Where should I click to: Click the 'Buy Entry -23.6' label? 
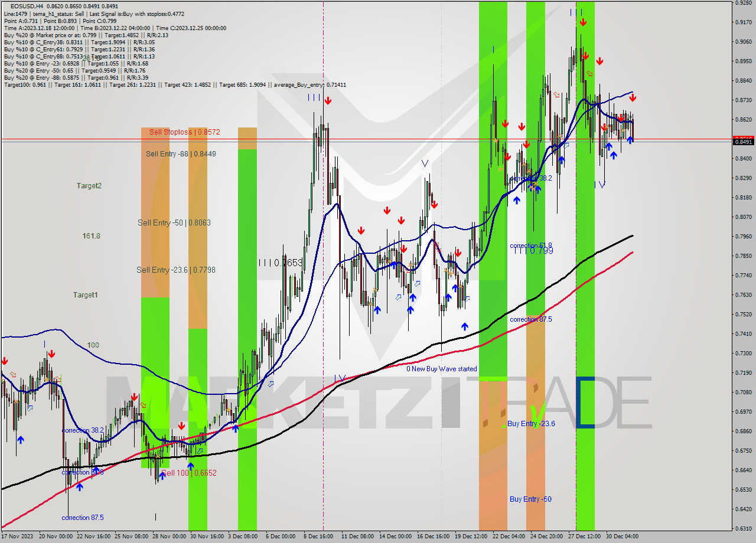click(531, 424)
